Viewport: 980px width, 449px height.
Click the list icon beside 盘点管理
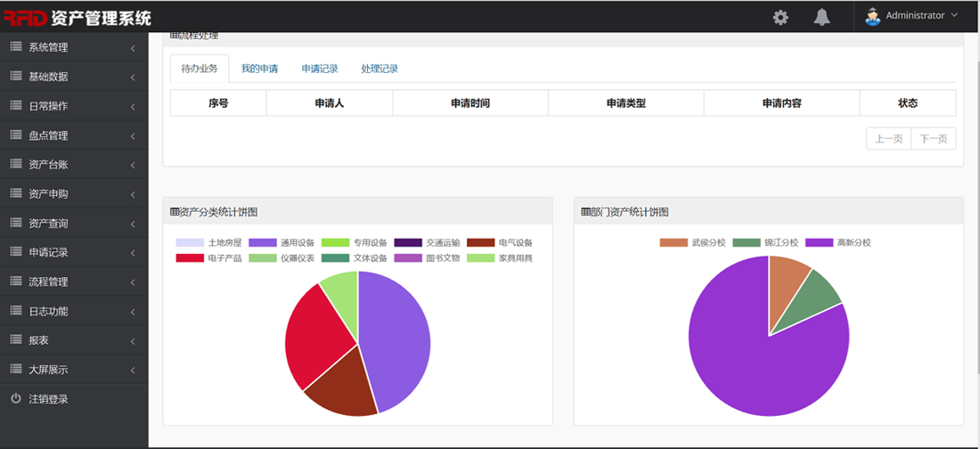point(16,135)
